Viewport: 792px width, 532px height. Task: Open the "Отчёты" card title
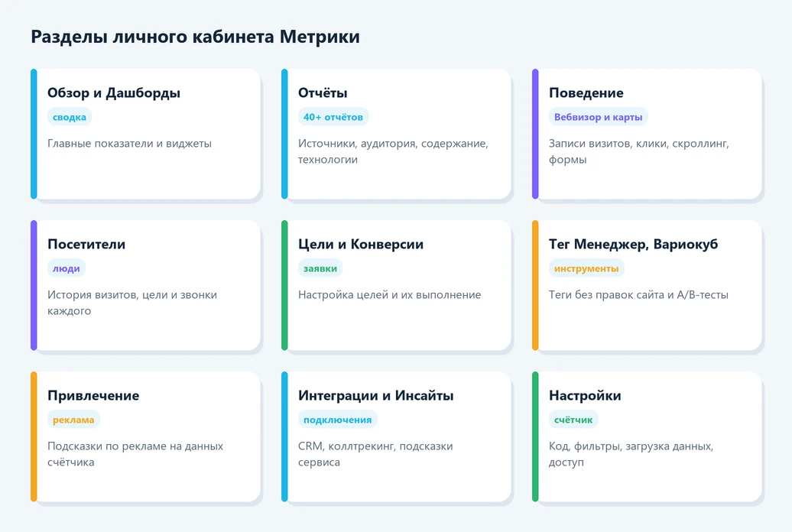click(x=323, y=93)
